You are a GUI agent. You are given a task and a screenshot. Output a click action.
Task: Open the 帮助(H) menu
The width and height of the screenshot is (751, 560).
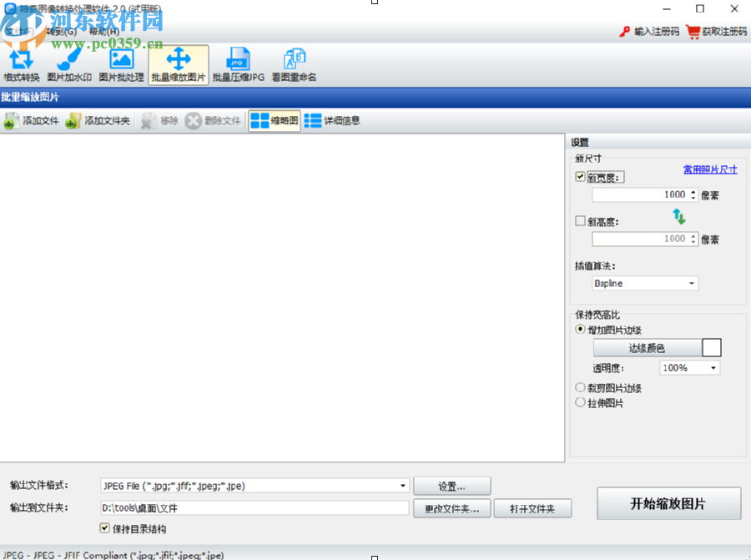click(104, 32)
